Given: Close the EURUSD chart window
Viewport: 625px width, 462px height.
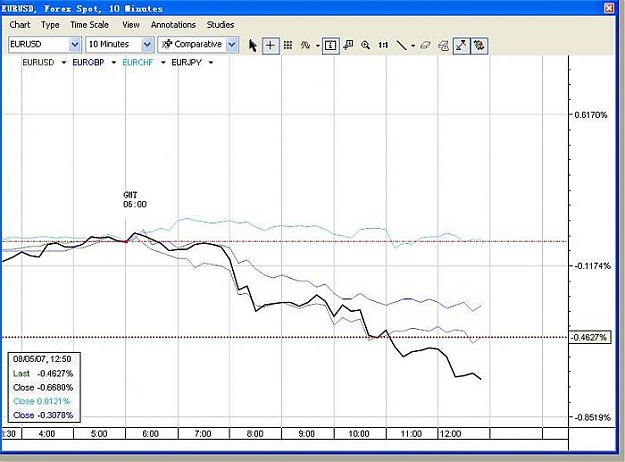Looking at the screenshot, I should (609, 8).
